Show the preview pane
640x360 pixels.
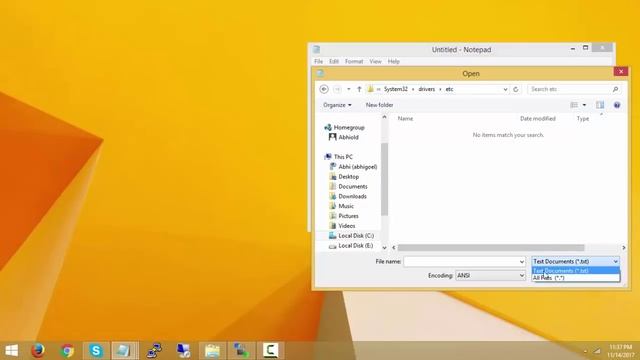(x=600, y=105)
